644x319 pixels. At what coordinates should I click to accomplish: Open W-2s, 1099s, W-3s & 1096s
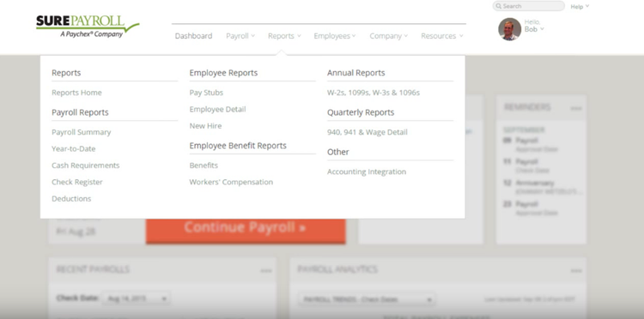click(x=374, y=93)
